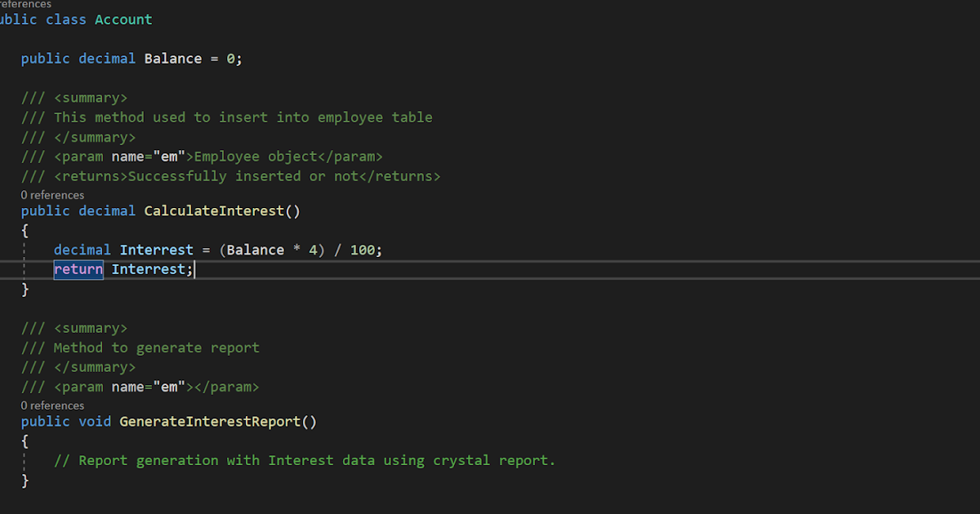The width and height of the screenshot is (980, 514).
Task: Click the 0 references link above CalculateInterest
Action: pos(51,194)
